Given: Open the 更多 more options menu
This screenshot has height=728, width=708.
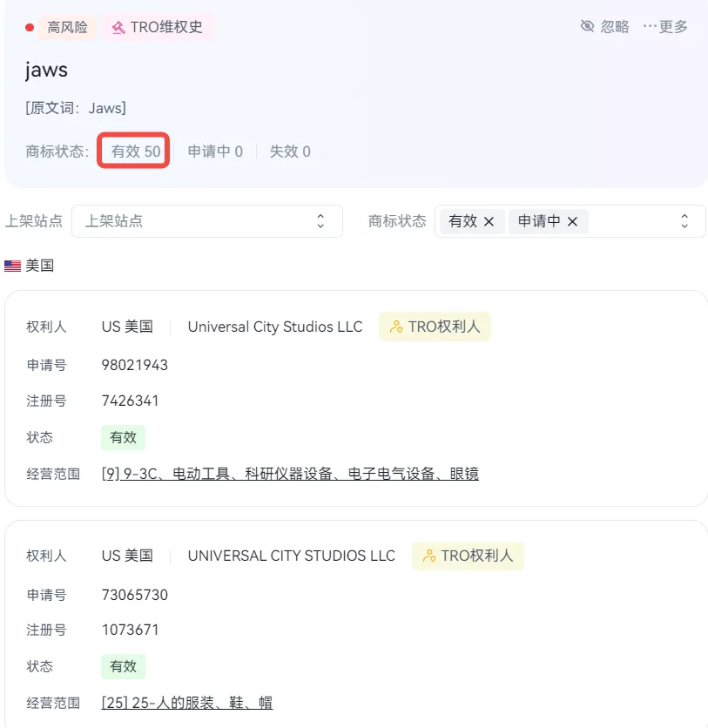Looking at the screenshot, I should click(x=665, y=26).
